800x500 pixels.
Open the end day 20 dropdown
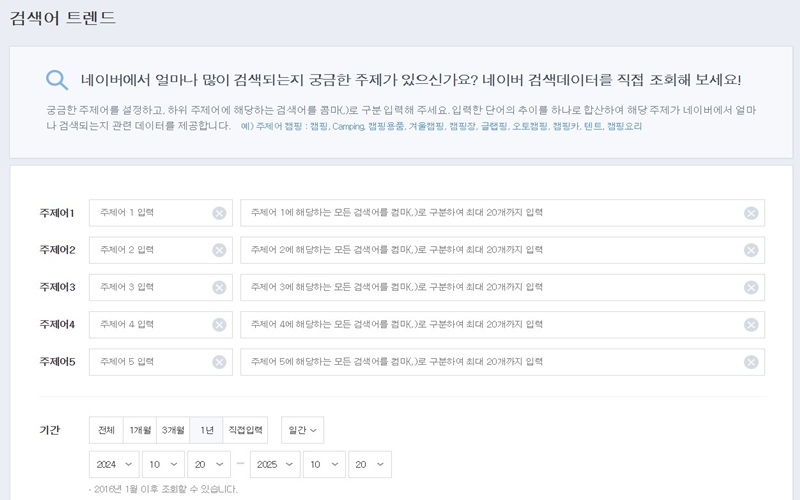pyautogui.click(x=370, y=464)
